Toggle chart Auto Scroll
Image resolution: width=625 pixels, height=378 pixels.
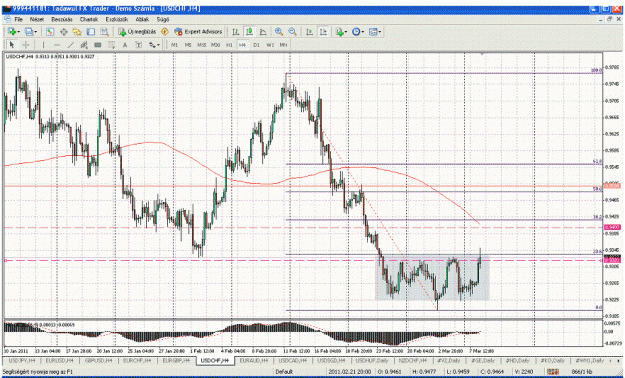(309, 32)
